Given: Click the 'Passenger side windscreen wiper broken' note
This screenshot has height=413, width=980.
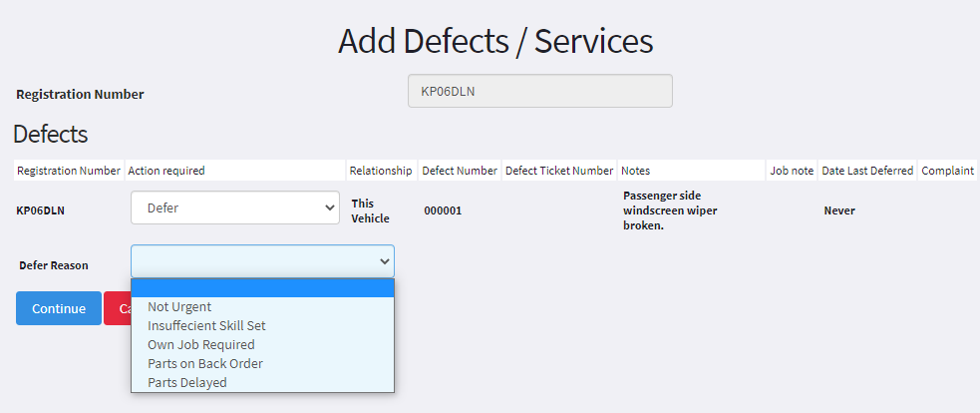Looking at the screenshot, I should coord(670,210).
